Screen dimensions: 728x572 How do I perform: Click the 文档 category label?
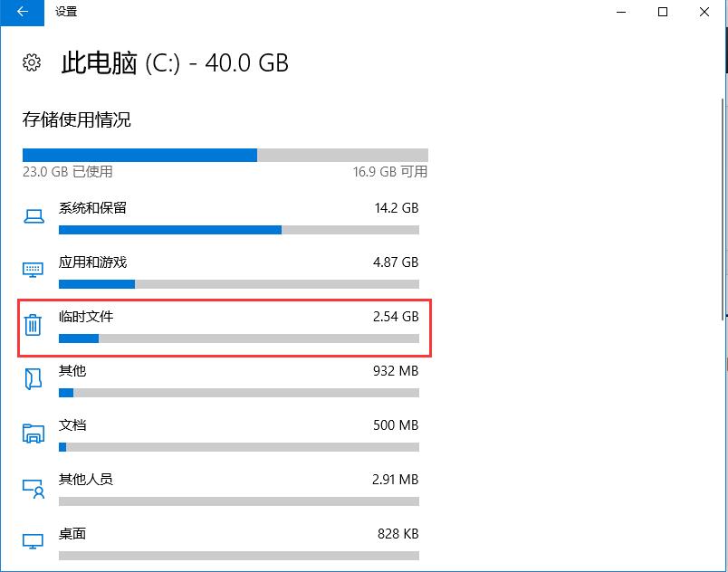point(72,425)
